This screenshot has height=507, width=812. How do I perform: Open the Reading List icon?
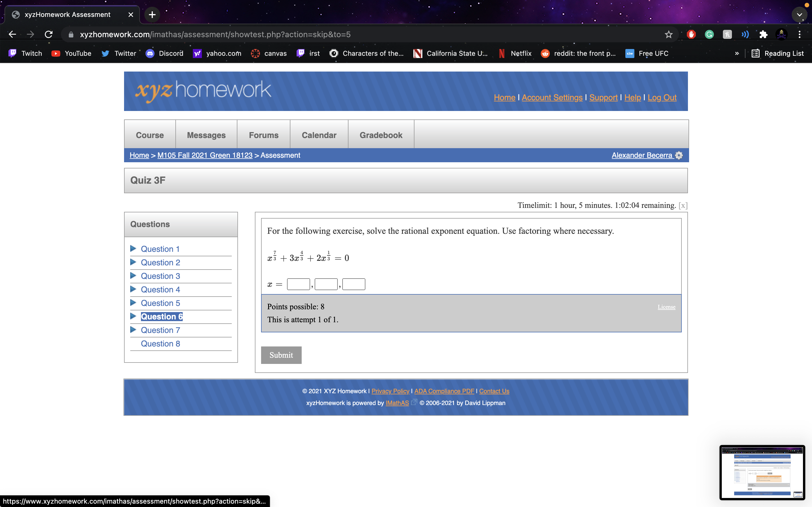coord(755,53)
